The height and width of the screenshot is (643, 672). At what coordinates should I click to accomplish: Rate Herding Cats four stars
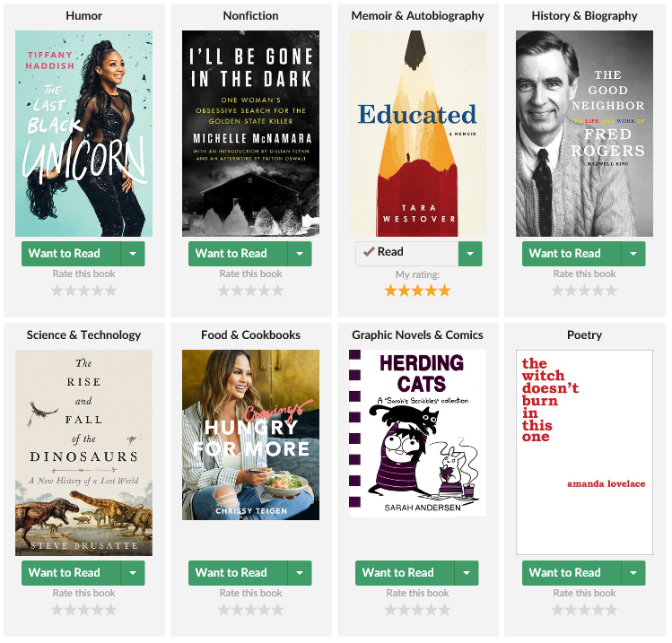(432, 610)
